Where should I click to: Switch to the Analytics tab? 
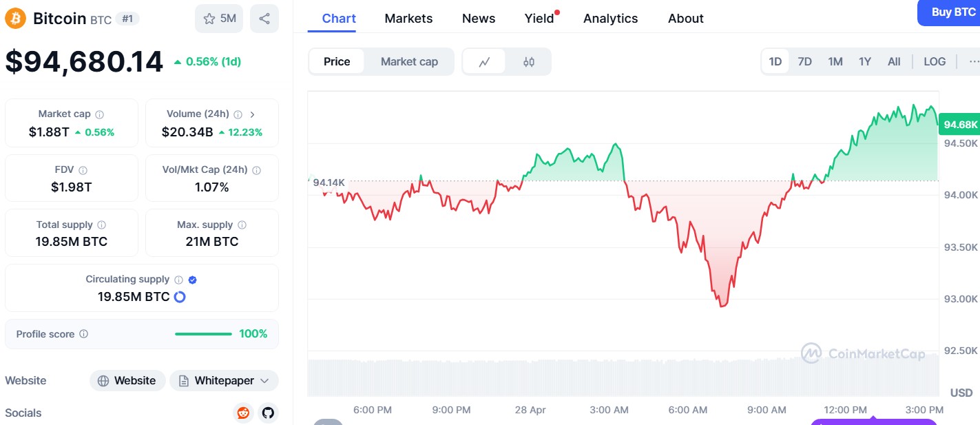pos(610,19)
